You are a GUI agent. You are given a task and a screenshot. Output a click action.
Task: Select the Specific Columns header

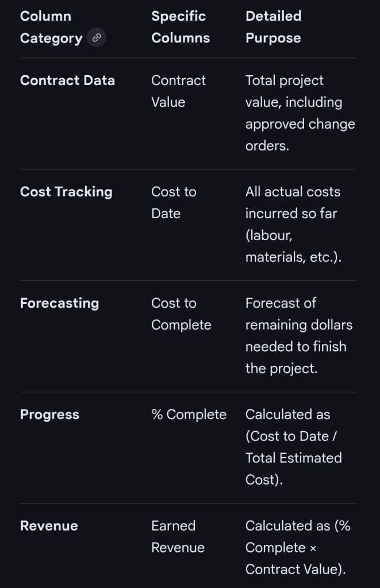pos(180,27)
